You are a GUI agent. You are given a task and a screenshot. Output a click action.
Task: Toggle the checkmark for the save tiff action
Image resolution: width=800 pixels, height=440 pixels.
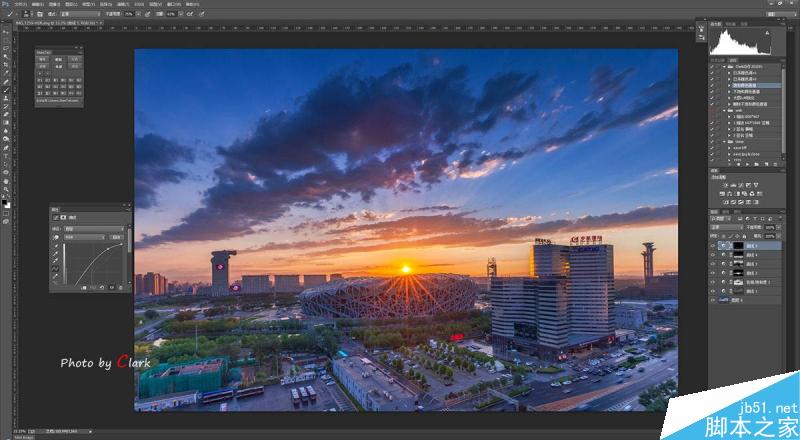[712, 148]
